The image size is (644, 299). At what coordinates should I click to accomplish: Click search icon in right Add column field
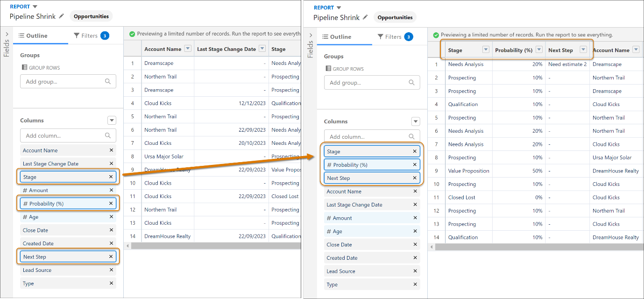tap(411, 136)
